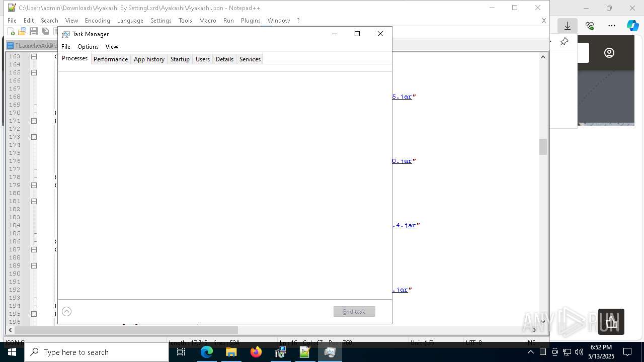
Task: Click the Windows Start button
Action: 12,352
